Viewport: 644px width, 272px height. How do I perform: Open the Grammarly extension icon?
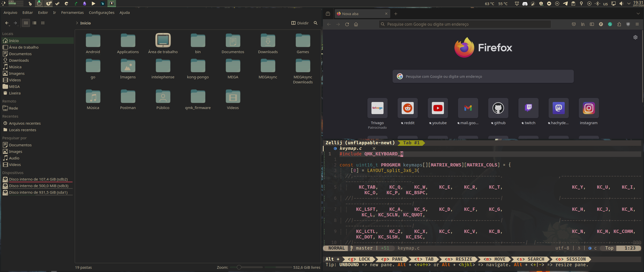click(x=610, y=24)
